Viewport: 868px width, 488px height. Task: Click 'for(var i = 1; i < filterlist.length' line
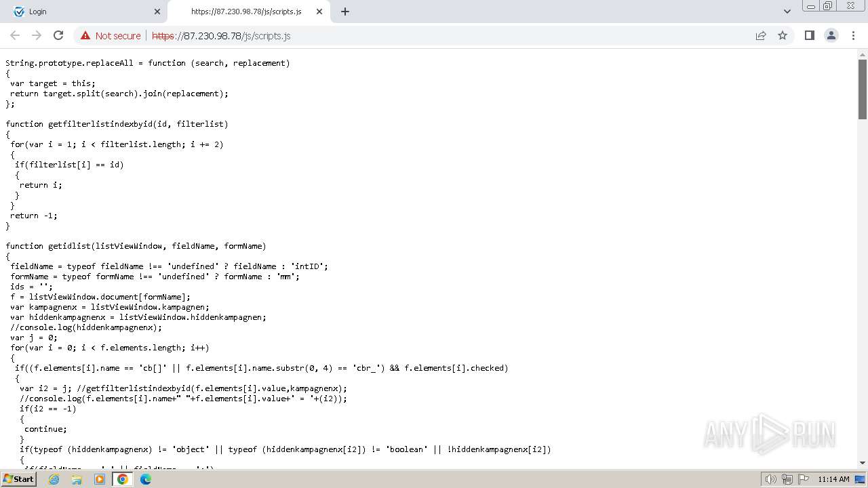click(x=117, y=144)
